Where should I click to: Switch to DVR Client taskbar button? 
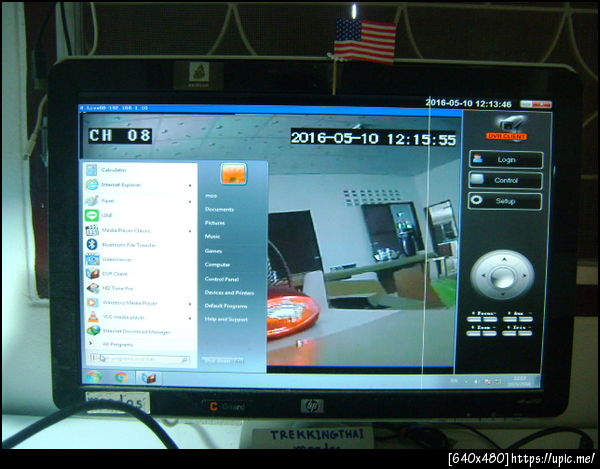pyautogui.click(x=149, y=378)
